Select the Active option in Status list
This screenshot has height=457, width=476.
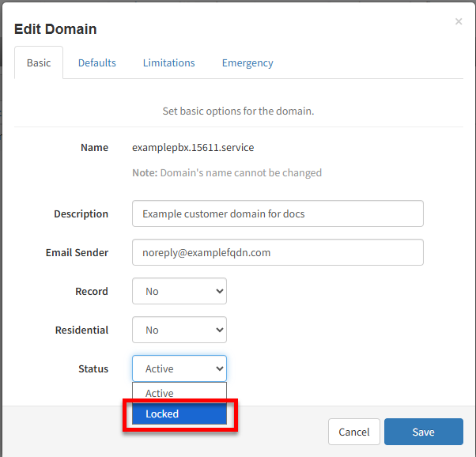click(179, 393)
